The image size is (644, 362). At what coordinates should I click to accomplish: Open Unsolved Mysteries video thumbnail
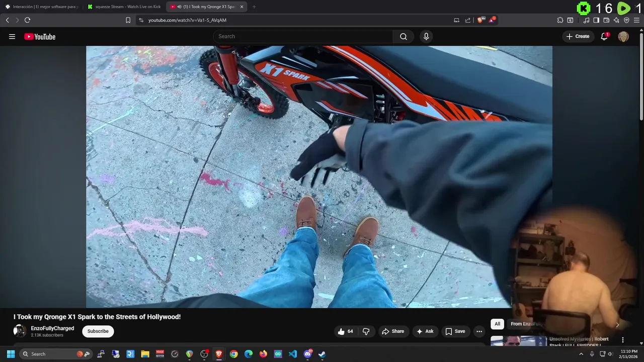tap(519, 341)
